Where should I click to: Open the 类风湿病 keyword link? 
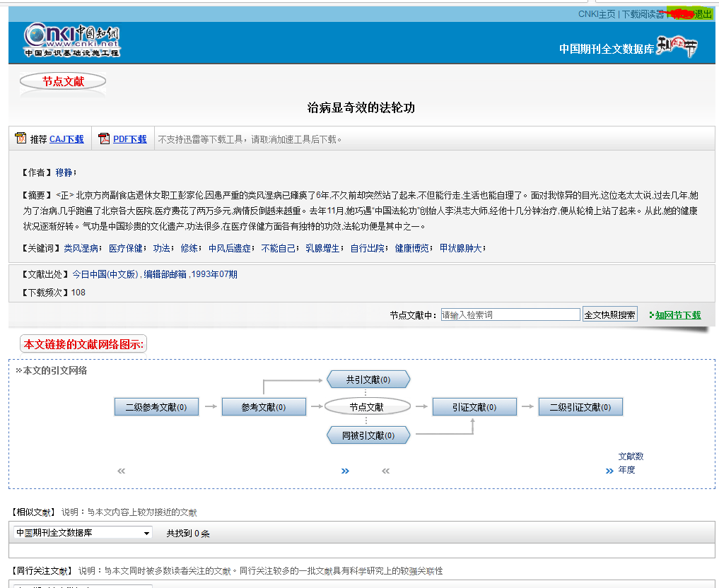pyautogui.click(x=81, y=248)
